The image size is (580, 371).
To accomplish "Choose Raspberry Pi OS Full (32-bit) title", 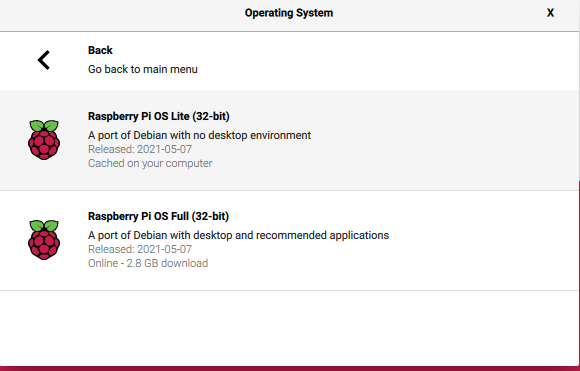I will tap(158, 216).
